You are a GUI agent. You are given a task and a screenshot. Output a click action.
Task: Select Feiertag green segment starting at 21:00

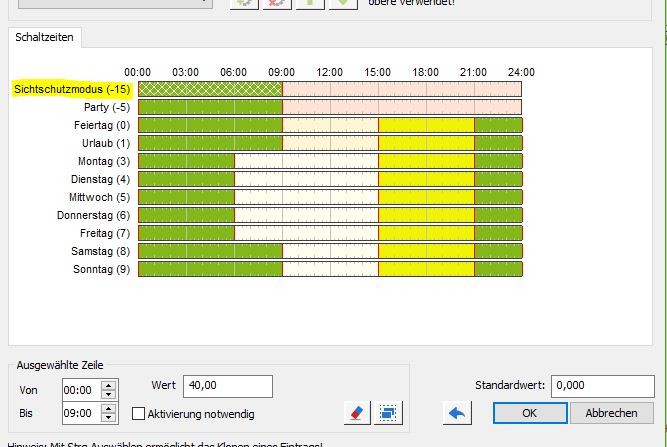click(x=499, y=125)
